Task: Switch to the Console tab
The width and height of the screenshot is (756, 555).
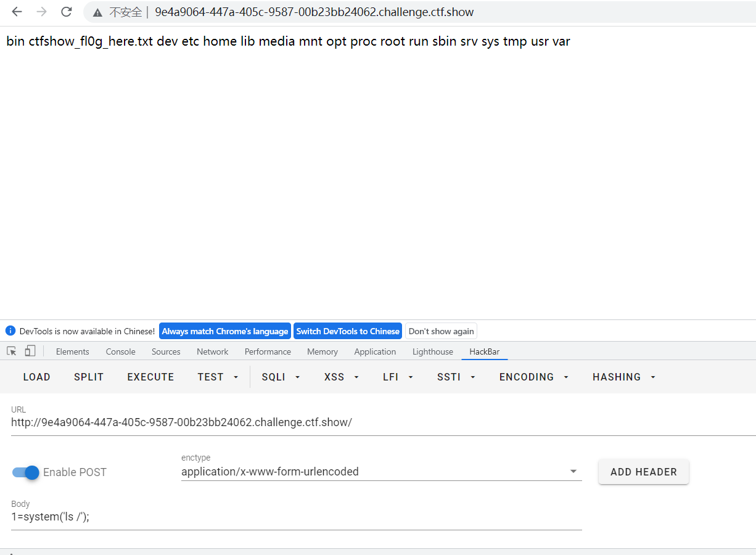Action: (121, 351)
